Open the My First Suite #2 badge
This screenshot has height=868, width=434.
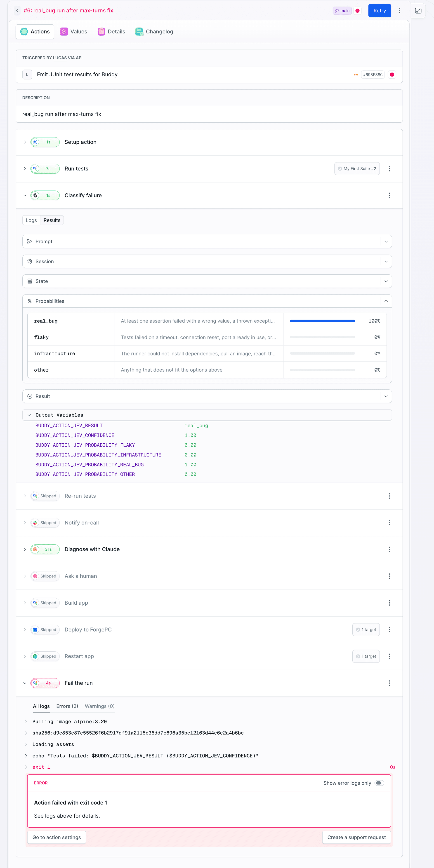[357, 168]
